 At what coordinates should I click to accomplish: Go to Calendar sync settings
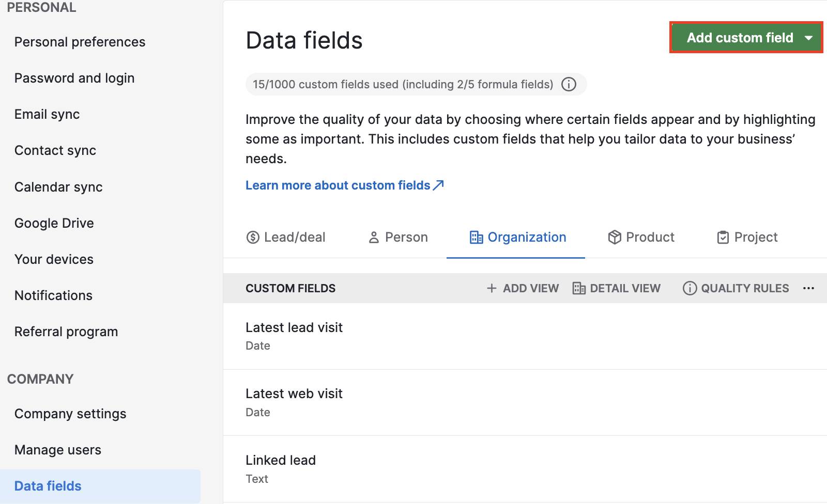coord(58,187)
